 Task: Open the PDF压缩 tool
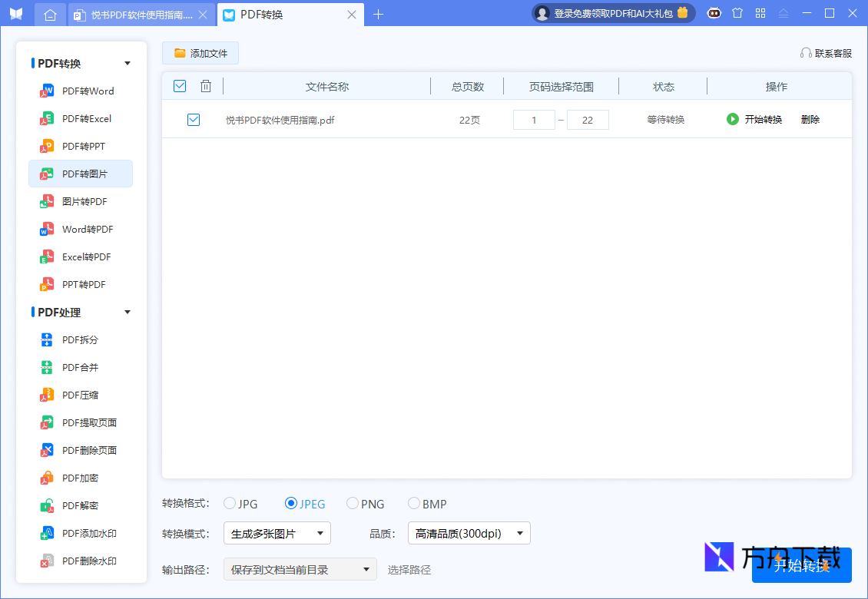point(80,395)
